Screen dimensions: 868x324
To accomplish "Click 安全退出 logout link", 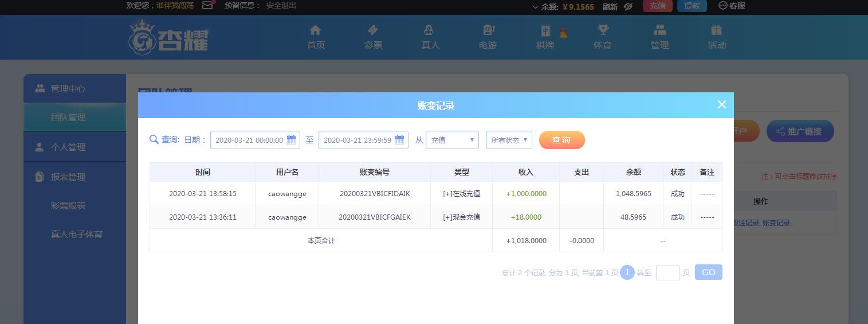I will [x=281, y=5].
